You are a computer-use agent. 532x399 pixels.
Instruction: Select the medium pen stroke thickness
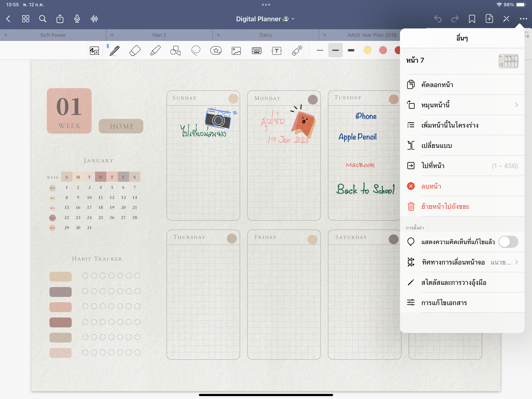click(335, 50)
